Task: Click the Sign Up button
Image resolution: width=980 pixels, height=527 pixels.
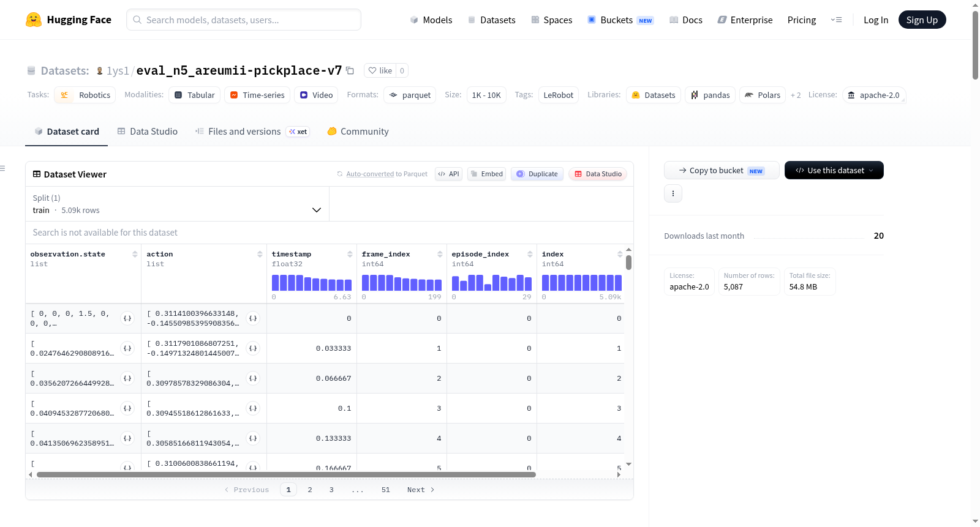Action: (922, 20)
